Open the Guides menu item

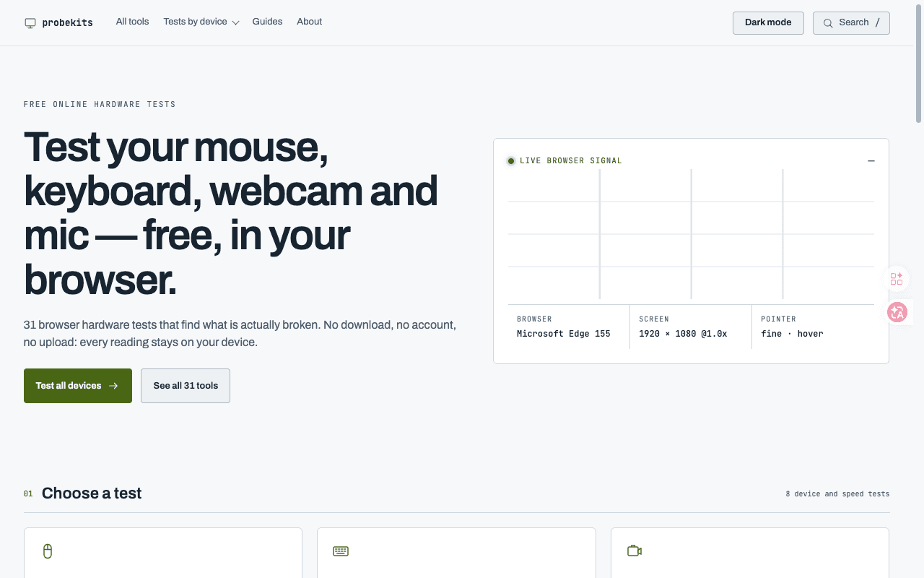[267, 22]
